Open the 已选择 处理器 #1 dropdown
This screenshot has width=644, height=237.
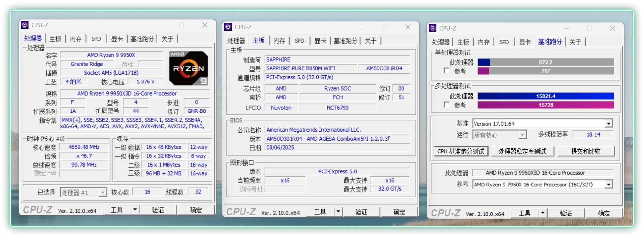coord(103,192)
